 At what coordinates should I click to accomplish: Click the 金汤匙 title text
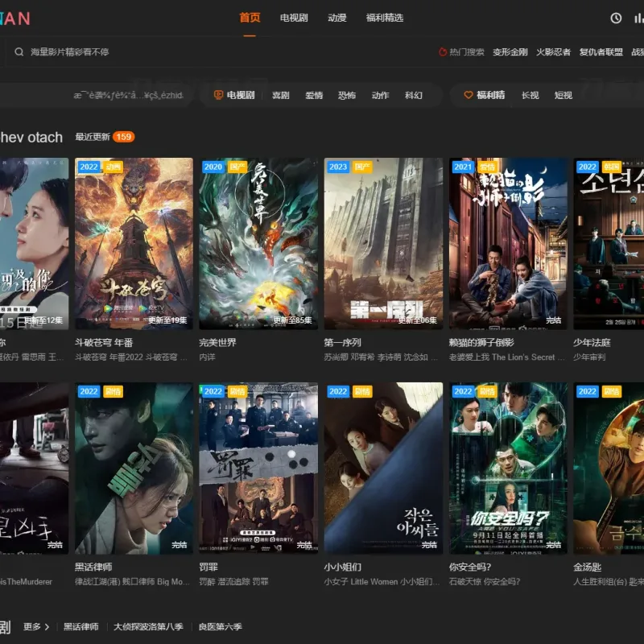[588, 568]
